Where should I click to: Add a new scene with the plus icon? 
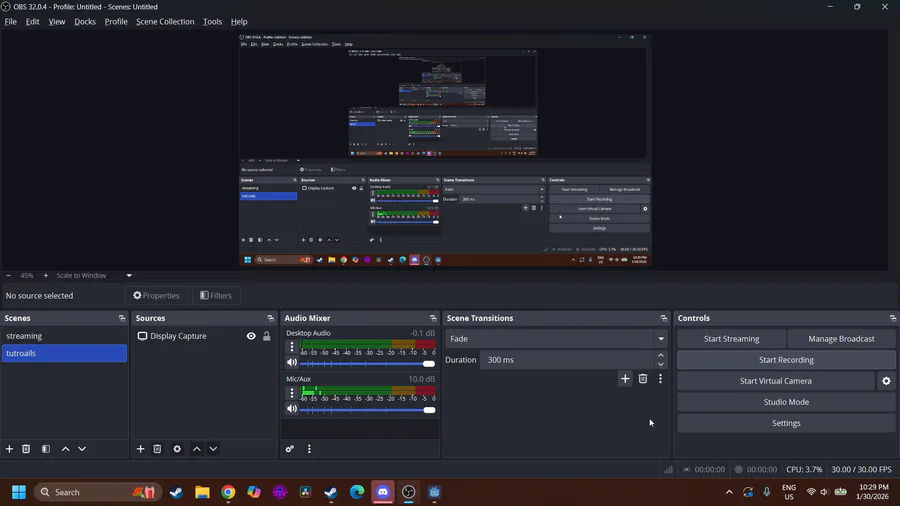[x=9, y=449]
